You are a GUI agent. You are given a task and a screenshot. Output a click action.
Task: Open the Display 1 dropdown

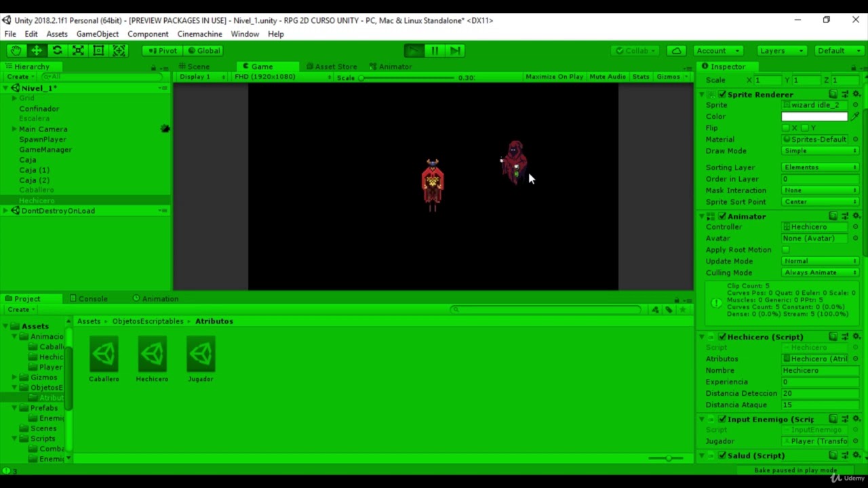pyautogui.click(x=202, y=77)
